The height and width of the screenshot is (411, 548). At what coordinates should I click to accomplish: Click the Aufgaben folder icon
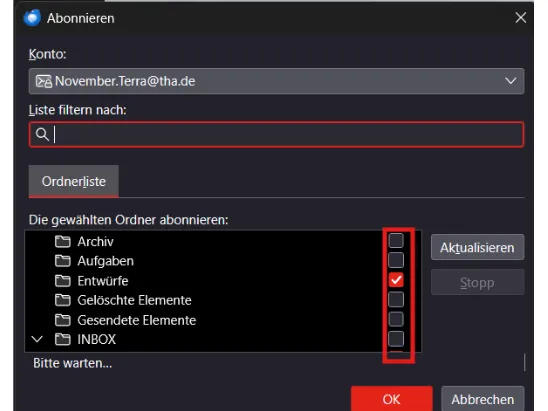click(x=63, y=261)
